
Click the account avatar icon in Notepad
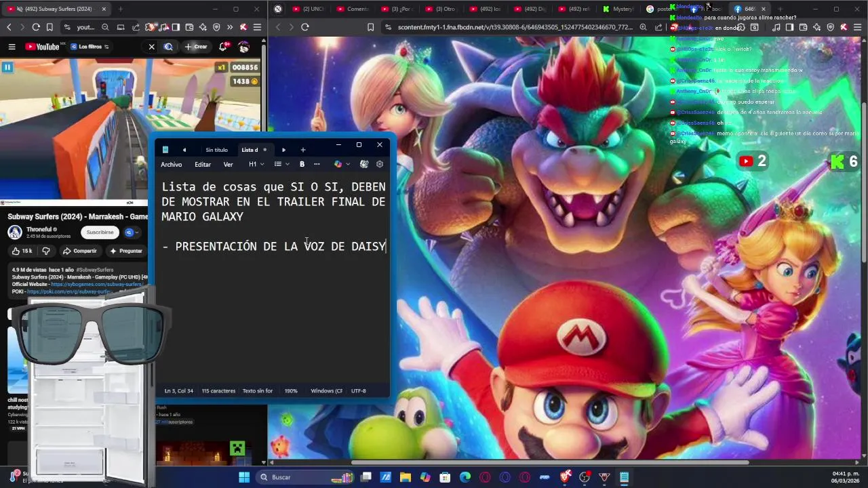(x=364, y=164)
